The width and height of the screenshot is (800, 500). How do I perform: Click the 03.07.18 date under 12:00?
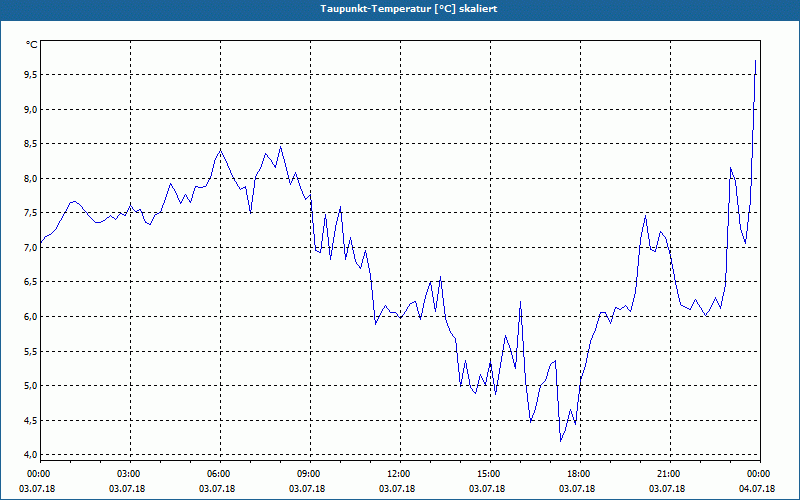(397, 489)
